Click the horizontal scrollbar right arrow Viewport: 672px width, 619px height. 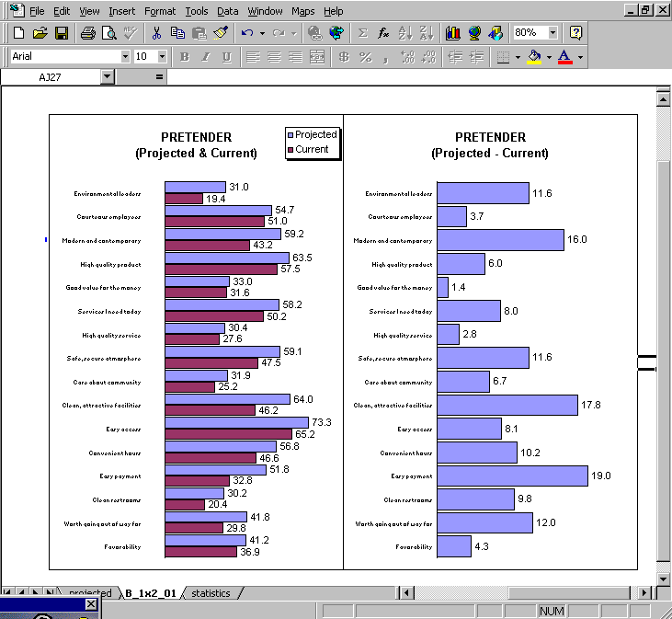[644, 593]
